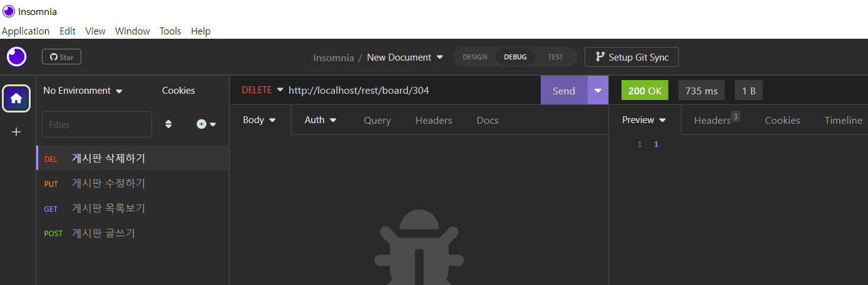Click the Insomnia title bar app icon

click(x=9, y=11)
